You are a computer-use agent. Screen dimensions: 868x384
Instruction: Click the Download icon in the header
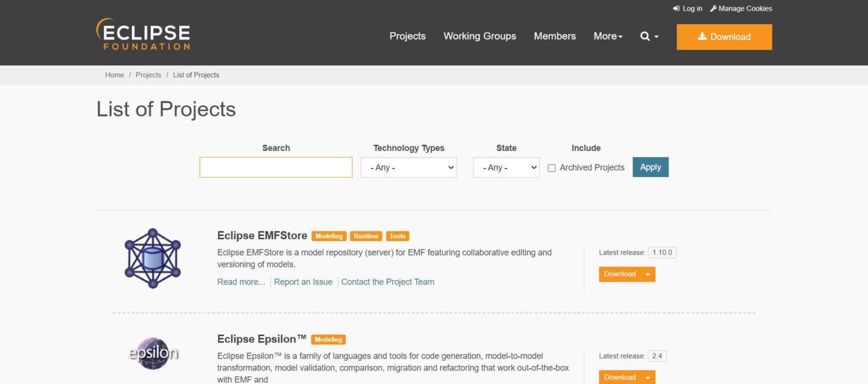(x=702, y=36)
